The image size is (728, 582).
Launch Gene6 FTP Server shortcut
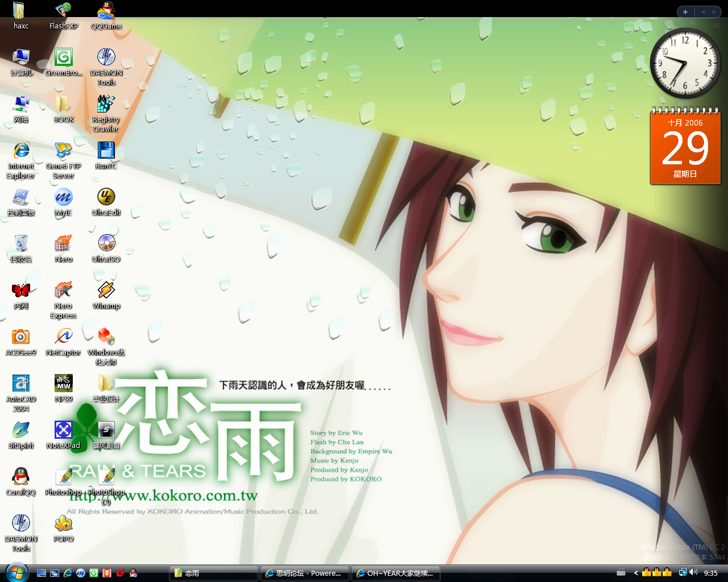coord(63,160)
